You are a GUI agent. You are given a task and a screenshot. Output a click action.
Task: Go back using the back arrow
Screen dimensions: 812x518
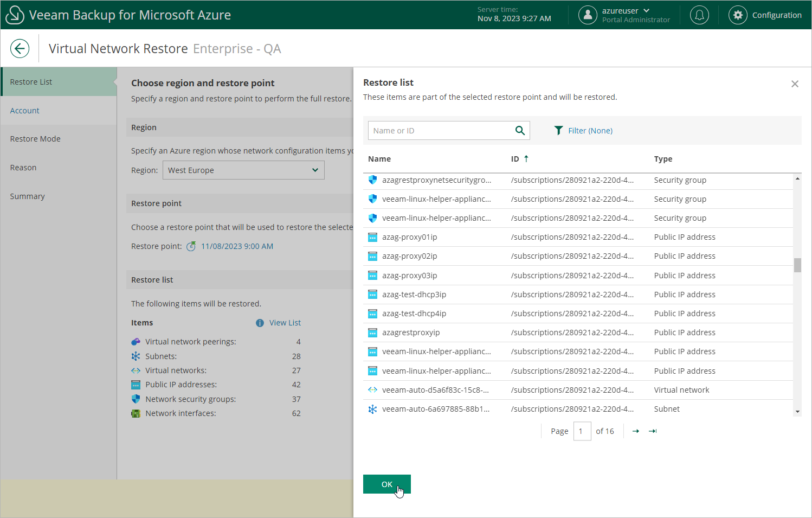click(20, 48)
